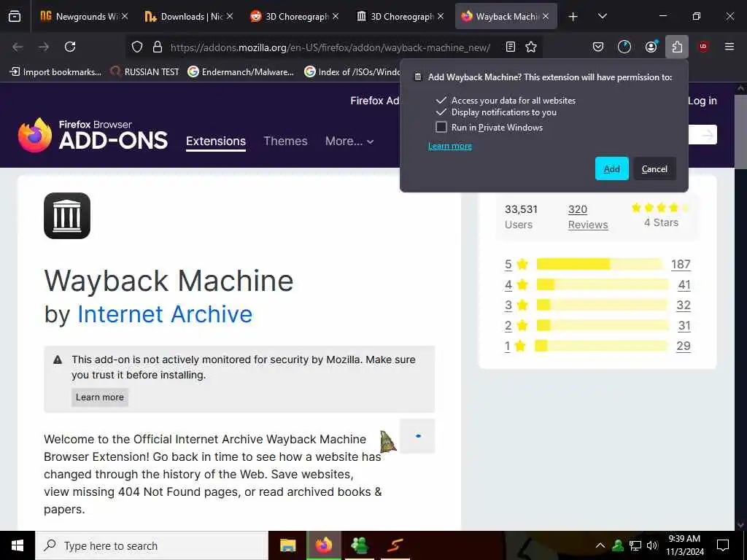Viewport: 747px width, 560px height.
Task: Open tracking protection shield icon
Action: [137, 47]
